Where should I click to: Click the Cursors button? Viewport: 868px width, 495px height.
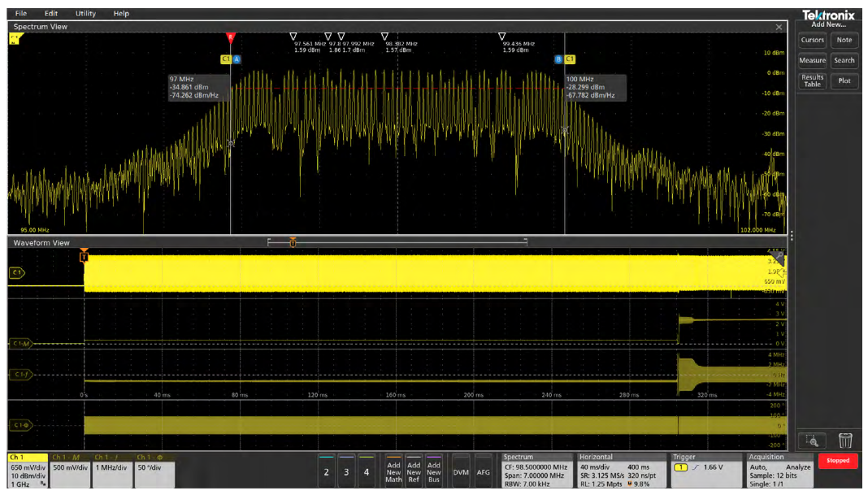point(812,40)
